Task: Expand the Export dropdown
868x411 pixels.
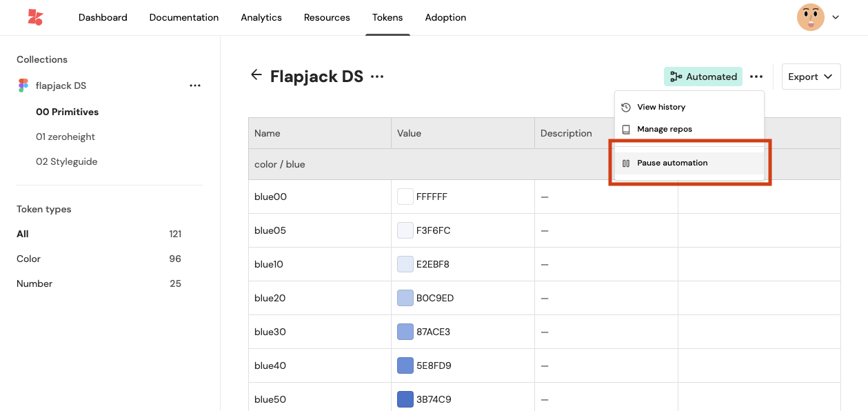Action: pyautogui.click(x=811, y=77)
